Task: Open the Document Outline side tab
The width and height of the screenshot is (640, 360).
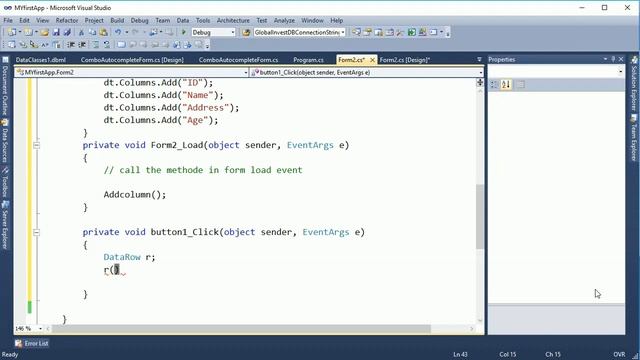Action: [5, 86]
